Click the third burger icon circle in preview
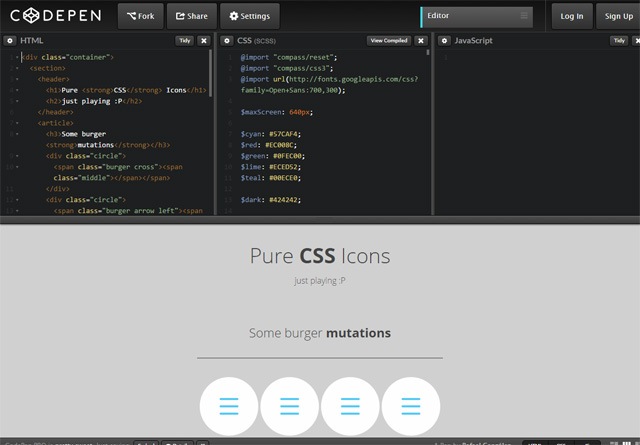Screen dimensions: 640x445 pyautogui.click(x=350, y=406)
